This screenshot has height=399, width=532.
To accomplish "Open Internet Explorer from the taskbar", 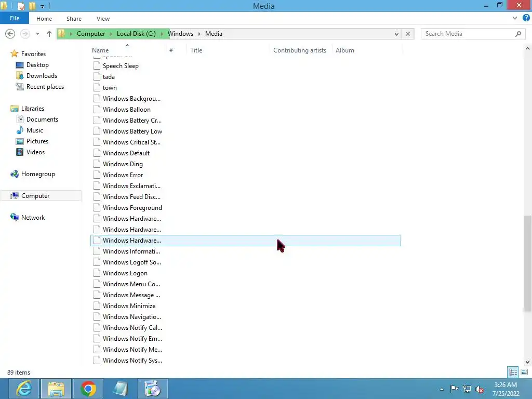I will (x=24, y=389).
